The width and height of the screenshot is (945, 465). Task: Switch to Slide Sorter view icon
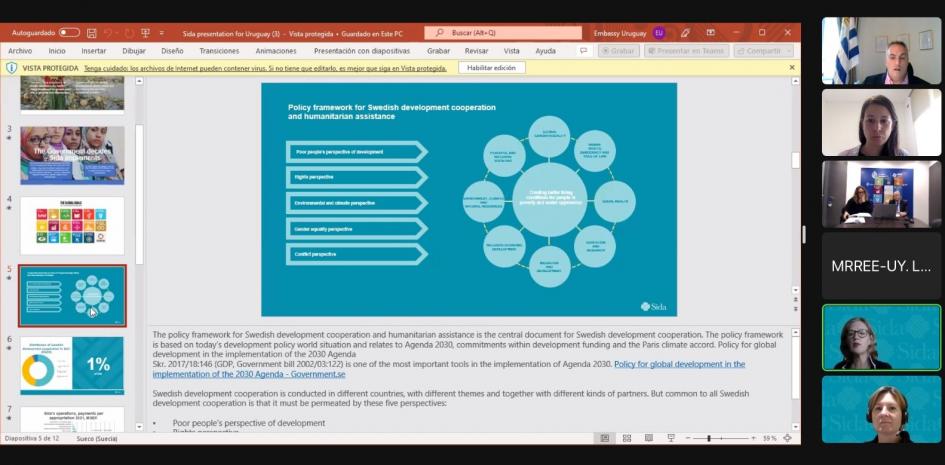point(627,438)
